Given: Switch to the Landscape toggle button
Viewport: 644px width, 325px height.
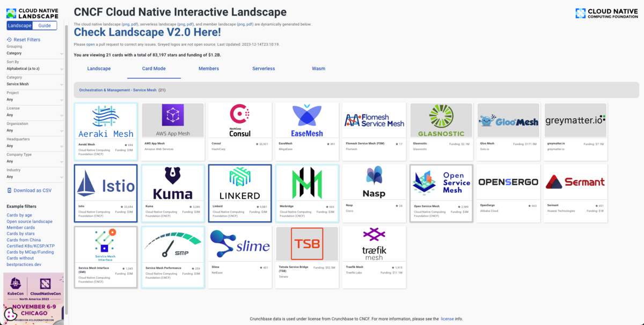Looking at the screenshot, I should click(x=19, y=26).
